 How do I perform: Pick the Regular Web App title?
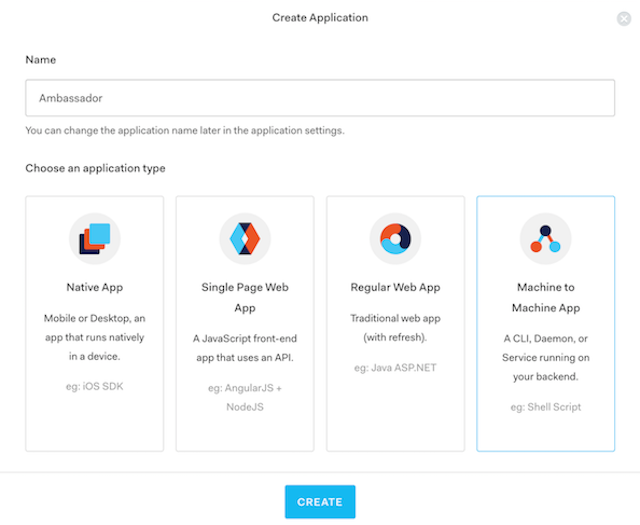(x=395, y=287)
